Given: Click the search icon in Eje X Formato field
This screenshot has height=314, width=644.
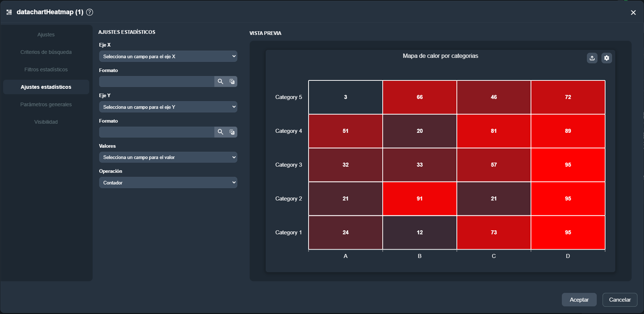Looking at the screenshot, I should 220,82.
